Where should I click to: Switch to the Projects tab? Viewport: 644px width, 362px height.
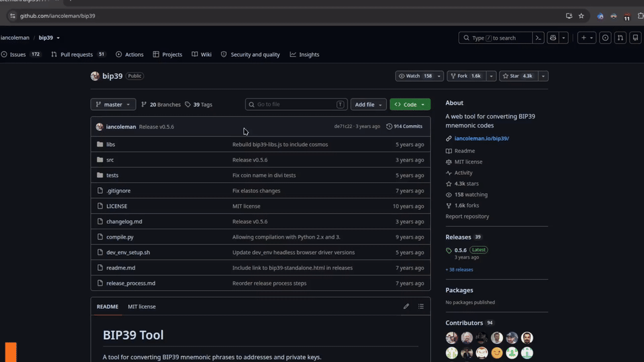click(x=167, y=54)
